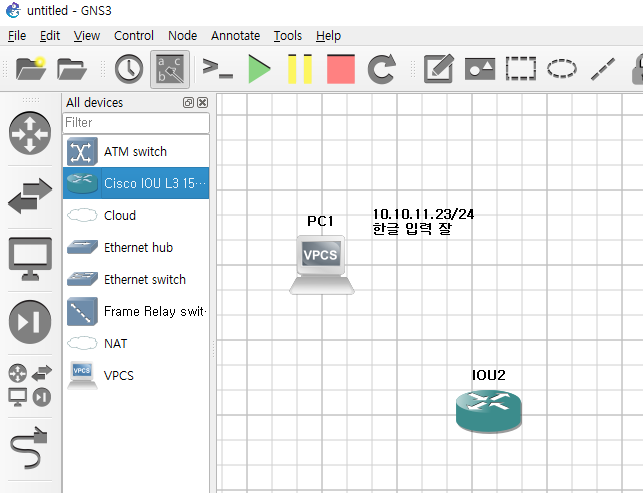Image resolution: width=643 pixels, height=493 pixels.
Task: Select the Draw an ellipse tool
Action: click(x=562, y=68)
